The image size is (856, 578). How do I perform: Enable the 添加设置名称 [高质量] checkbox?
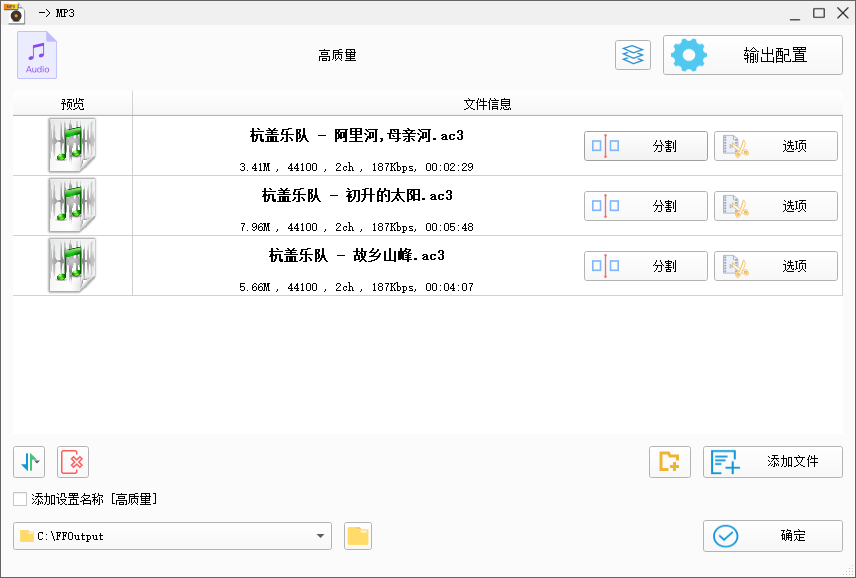18,497
